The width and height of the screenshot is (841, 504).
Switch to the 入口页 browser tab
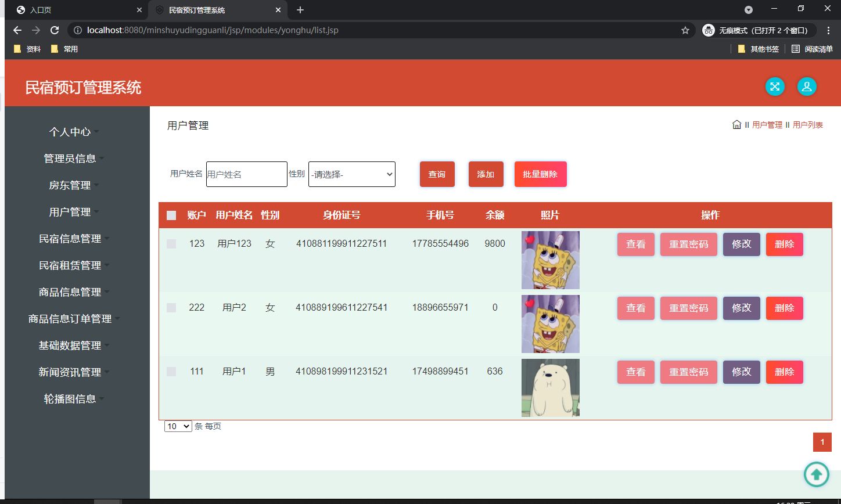tap(76, 10)
